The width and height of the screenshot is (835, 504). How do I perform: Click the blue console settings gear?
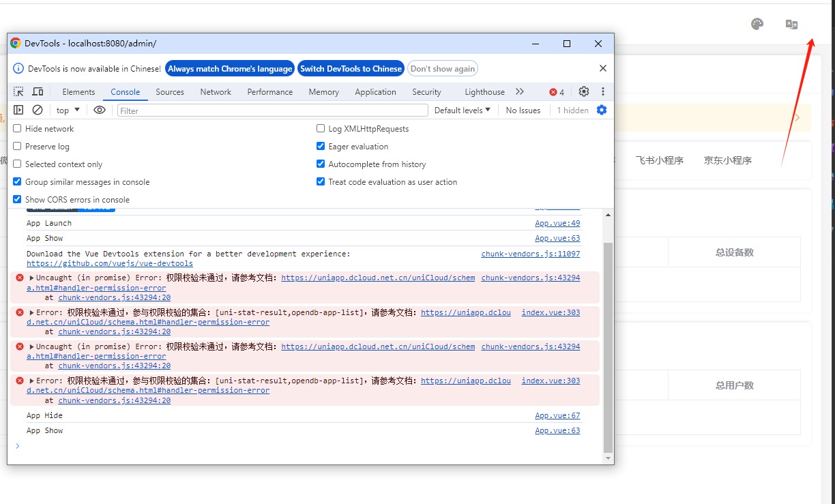(602, 110)
